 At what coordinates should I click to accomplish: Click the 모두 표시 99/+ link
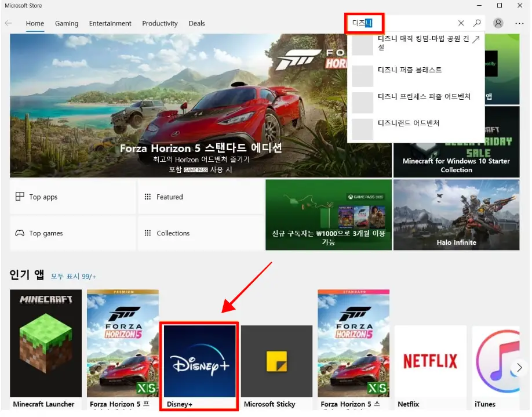[x=74, y=276]
